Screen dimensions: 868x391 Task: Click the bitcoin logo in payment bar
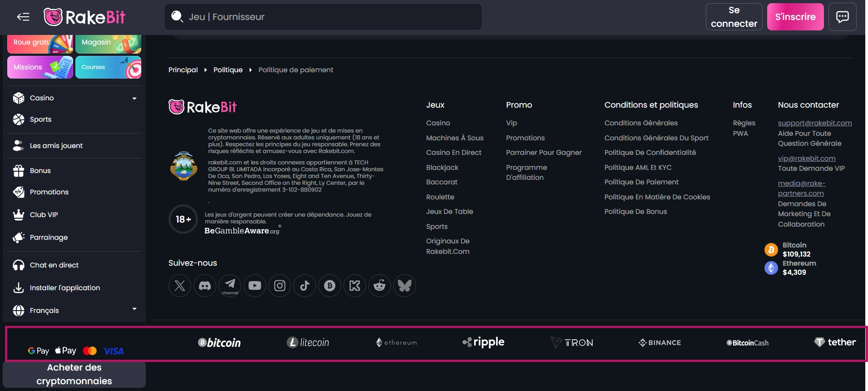pyautogui.click(x=219, y=342)
